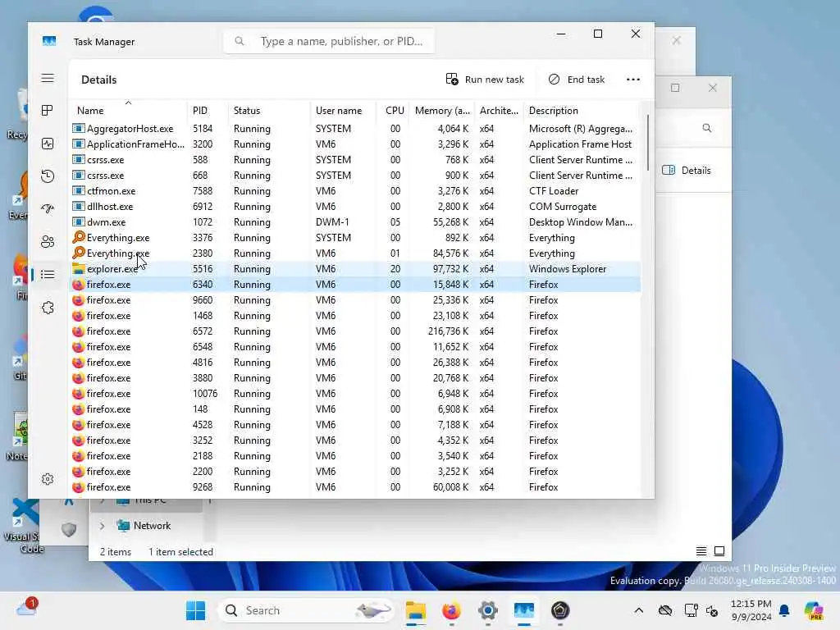Click the File Explorer search icon

[x=707, y=128]
